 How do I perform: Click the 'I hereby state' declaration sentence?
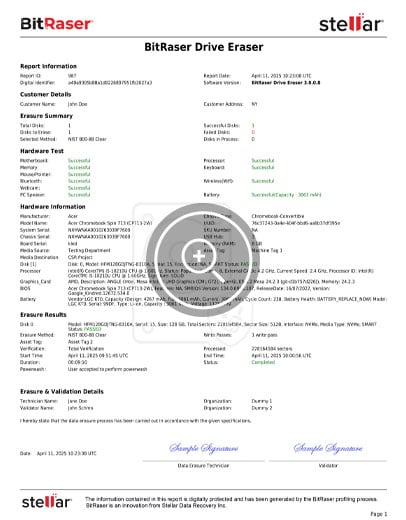tap(135, 421)
